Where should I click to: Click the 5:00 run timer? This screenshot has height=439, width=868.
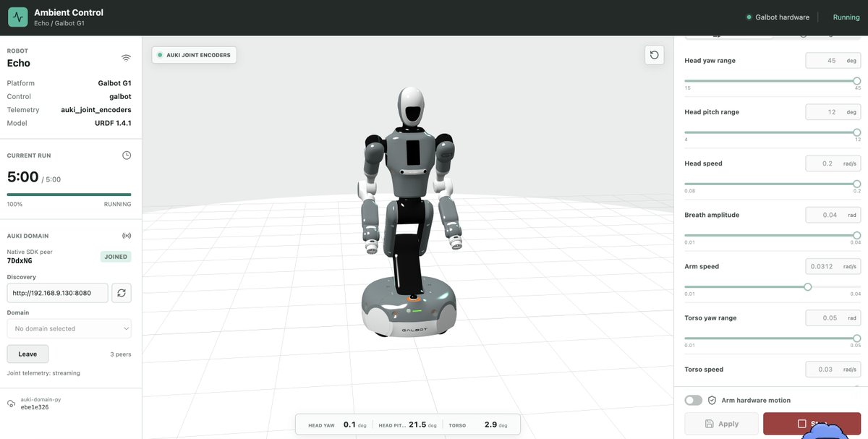[22, 176]
